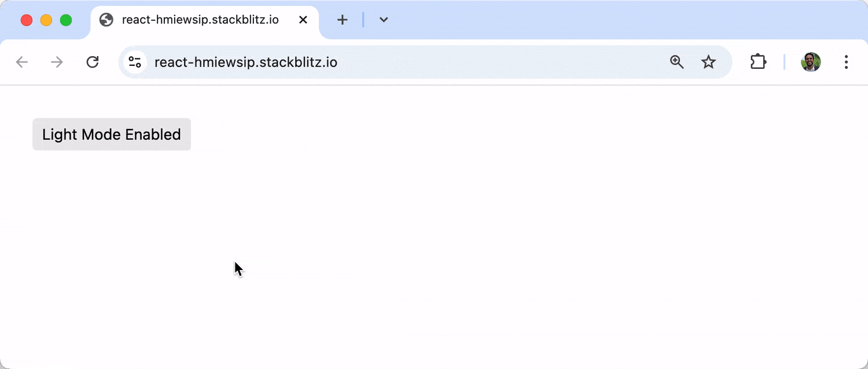Click the browser back arrow

tap(22, 62)
